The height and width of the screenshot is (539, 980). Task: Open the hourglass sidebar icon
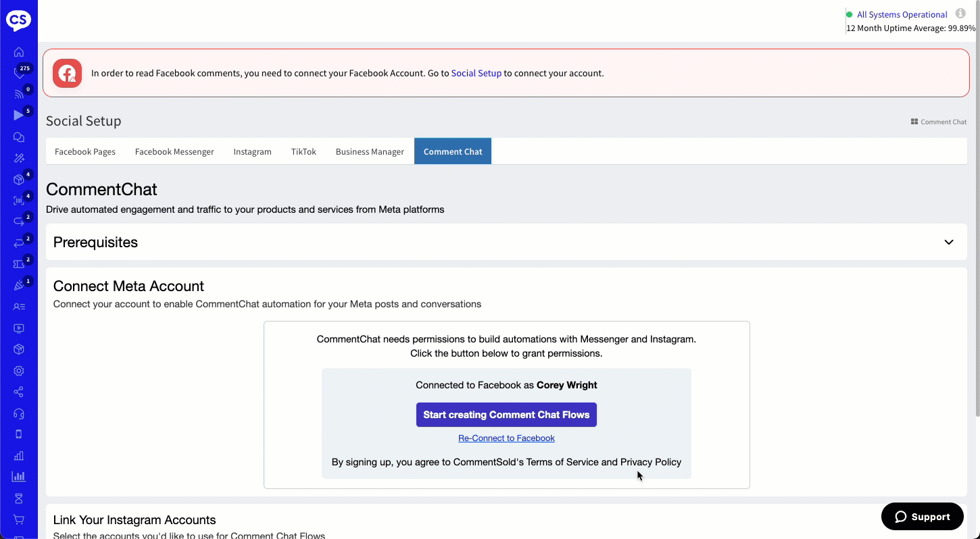19,498
